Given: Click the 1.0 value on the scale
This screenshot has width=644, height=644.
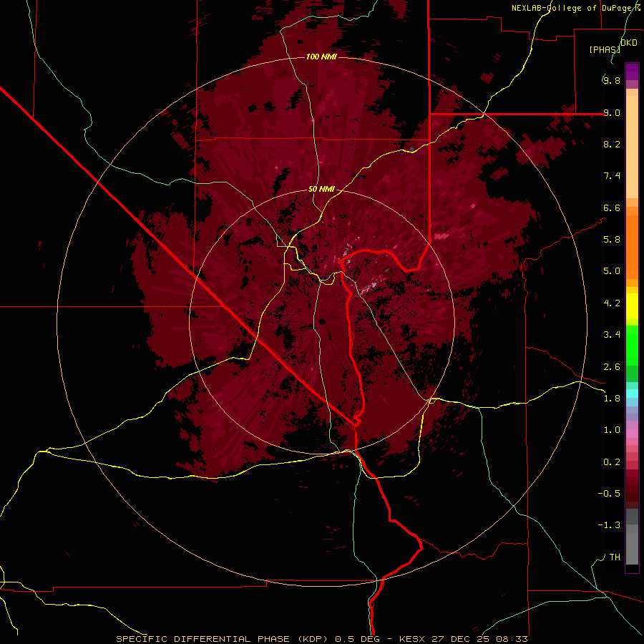Looking at the screenshot, I should point(612,430).
